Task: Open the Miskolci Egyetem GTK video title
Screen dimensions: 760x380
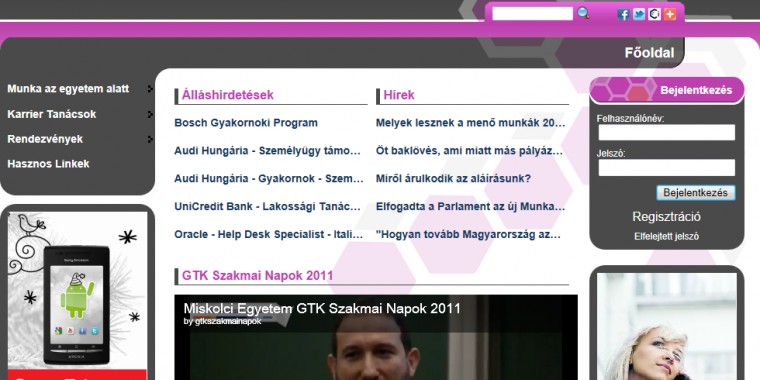Action: tap(322, 309)
